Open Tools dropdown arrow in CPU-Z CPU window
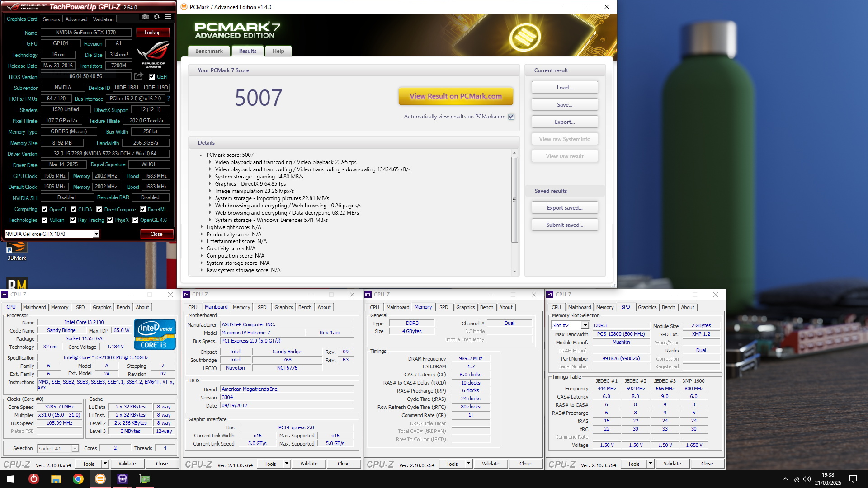 105,463
